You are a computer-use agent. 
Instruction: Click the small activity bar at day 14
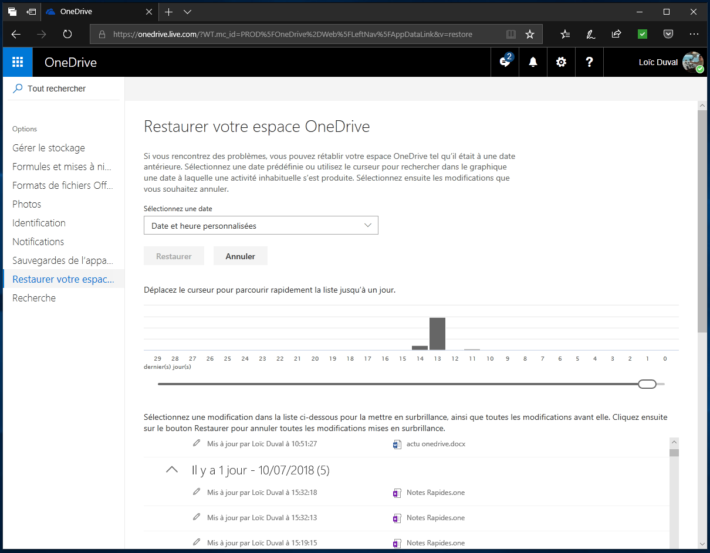click(420, 348)
